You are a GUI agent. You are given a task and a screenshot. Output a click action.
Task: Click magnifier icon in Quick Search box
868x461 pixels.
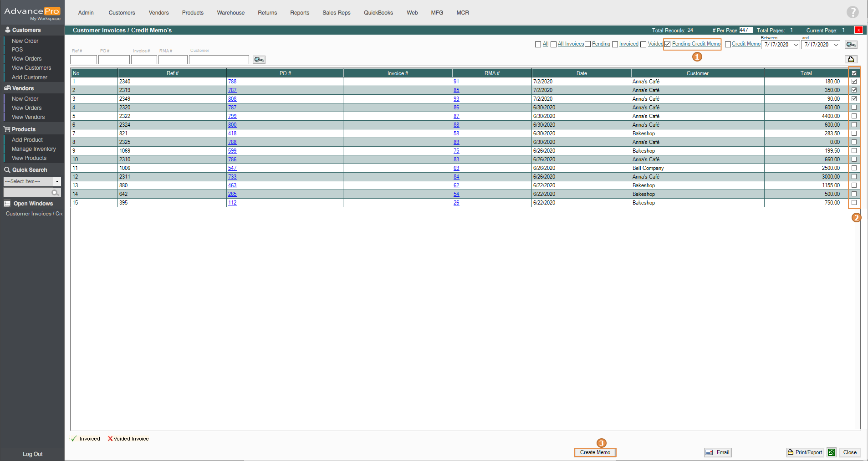(x=55, y=193)
